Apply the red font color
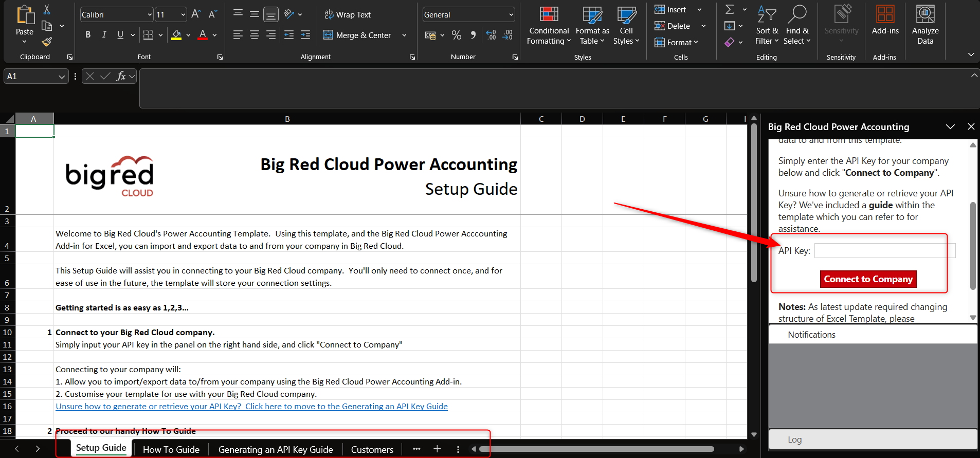 click(x=203, y=35)
